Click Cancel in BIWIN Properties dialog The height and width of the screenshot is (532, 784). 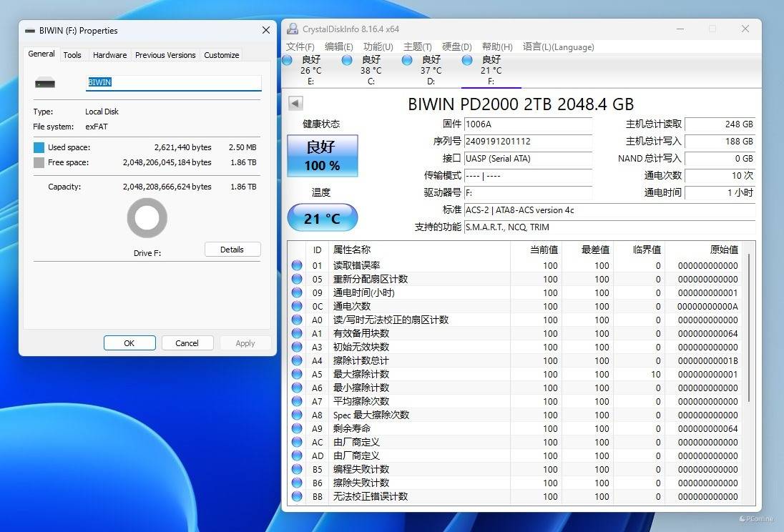click(187, 343)
